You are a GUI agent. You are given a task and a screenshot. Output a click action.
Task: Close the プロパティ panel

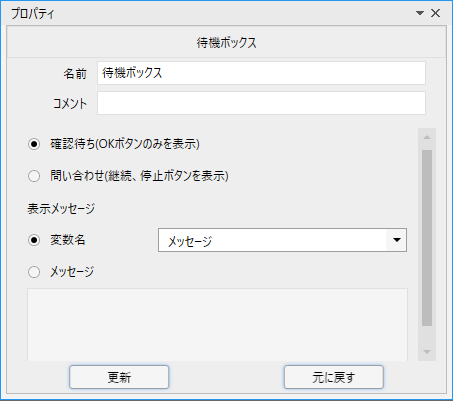coord(435,13)
